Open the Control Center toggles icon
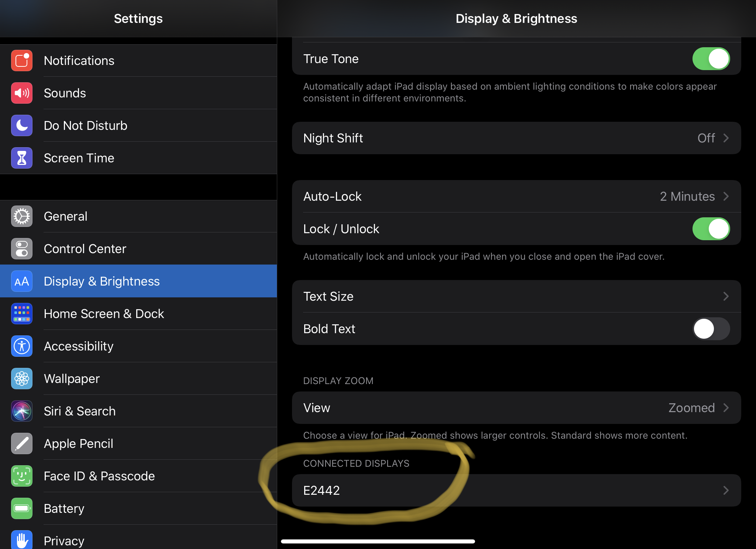This screenshot has width=756, height=549. [x=22, y=249]
